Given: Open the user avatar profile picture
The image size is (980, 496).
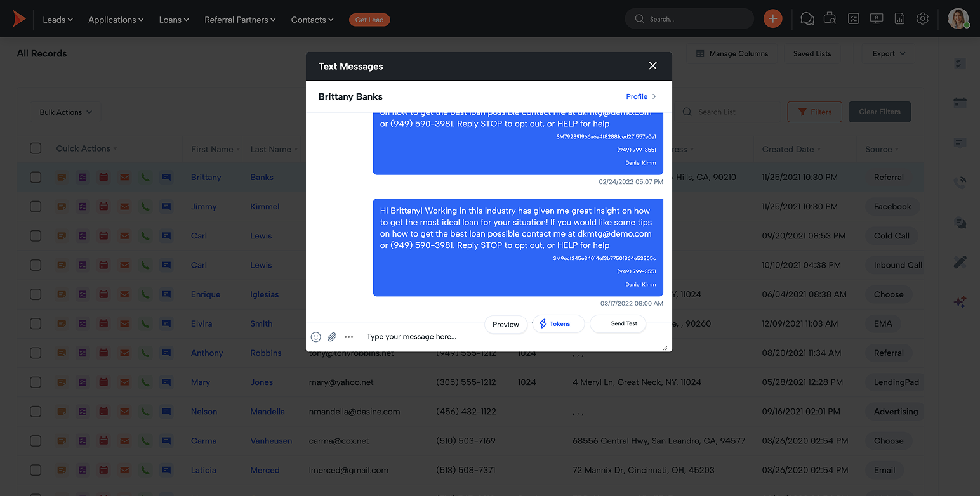Looking at the screenshot, I should click(958, 18).
